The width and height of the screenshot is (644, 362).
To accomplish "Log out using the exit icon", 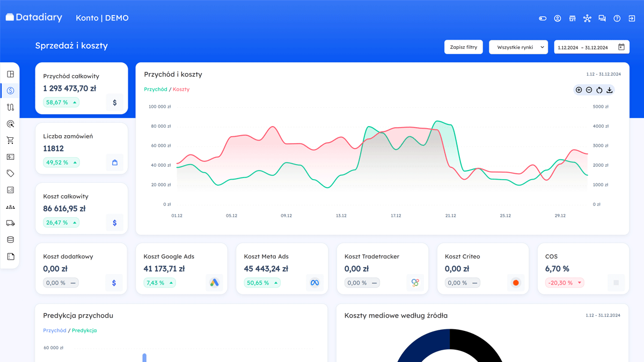I will click(632, 18).
